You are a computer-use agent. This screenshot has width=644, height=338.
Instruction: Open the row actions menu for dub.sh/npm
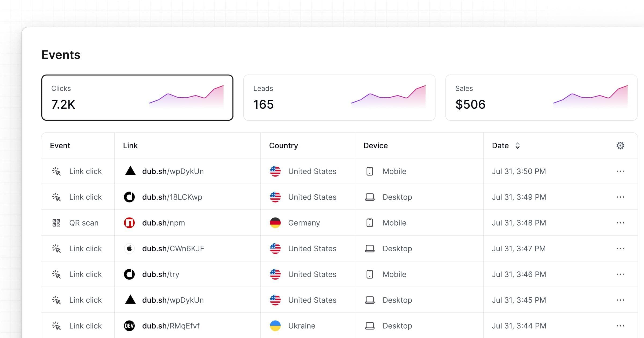point(621,223)
